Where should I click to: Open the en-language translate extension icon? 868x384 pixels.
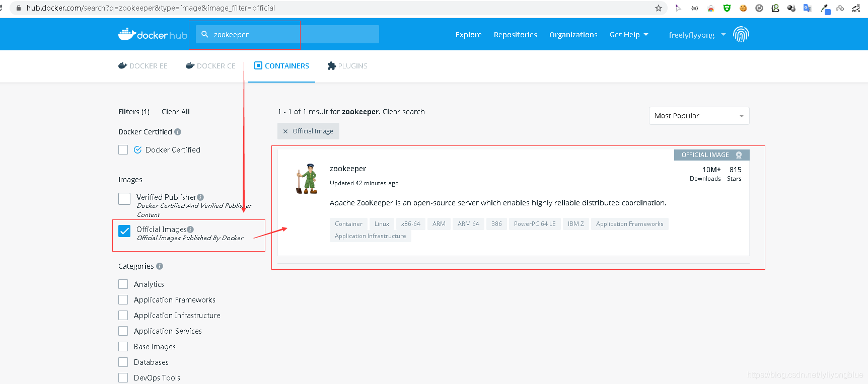856,8
